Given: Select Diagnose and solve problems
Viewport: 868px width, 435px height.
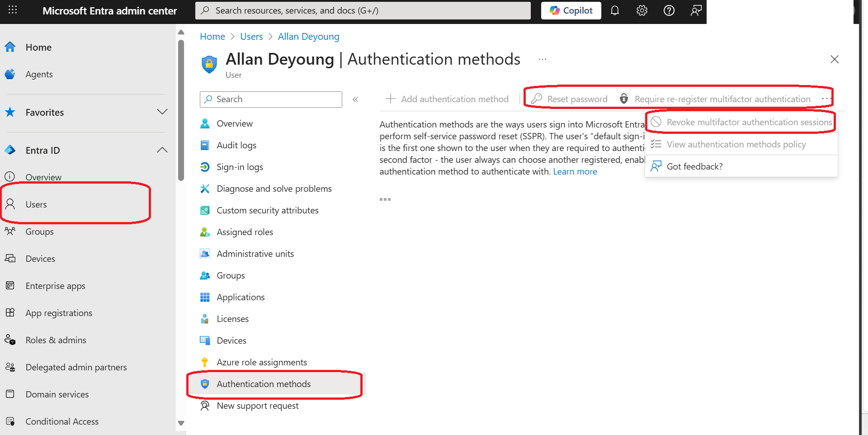Looking at the screenshot, I should tap(274, 189).
